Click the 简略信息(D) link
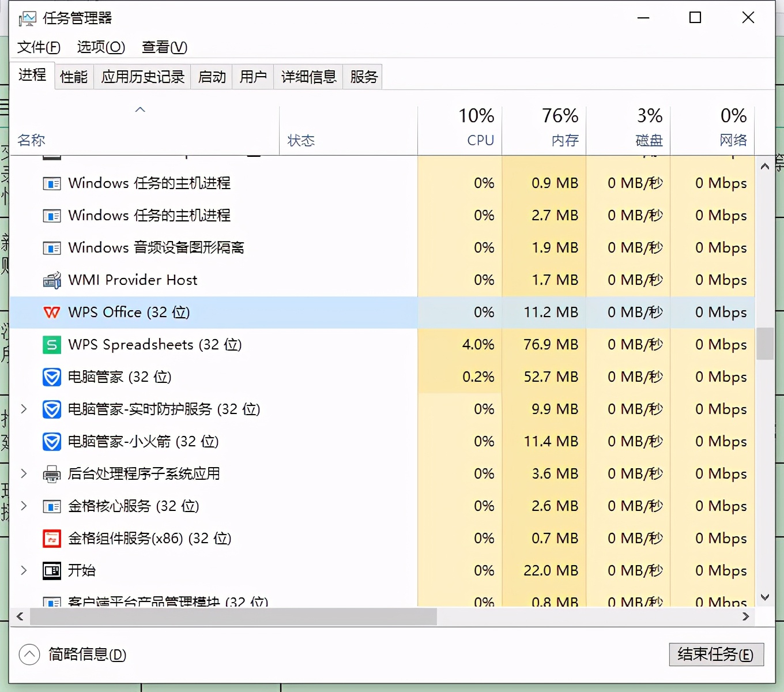The height and width of the screenshot is (692, 784). pyautogui.click(x=87, y=655)
